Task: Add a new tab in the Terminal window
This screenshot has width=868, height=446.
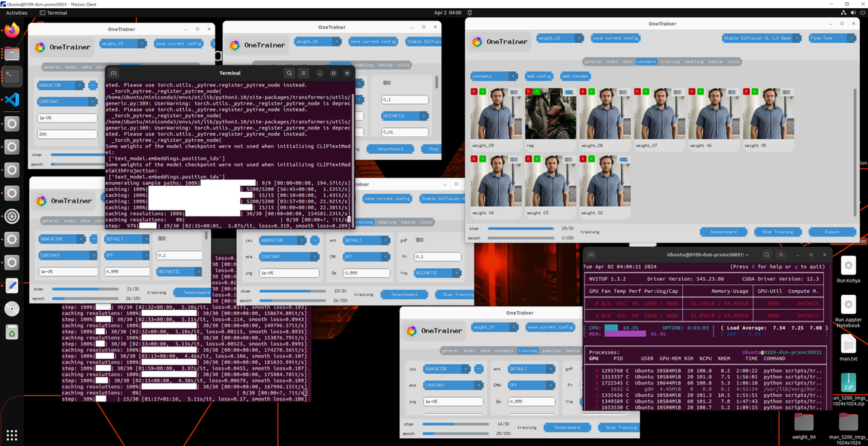Action: click(114, 73)
